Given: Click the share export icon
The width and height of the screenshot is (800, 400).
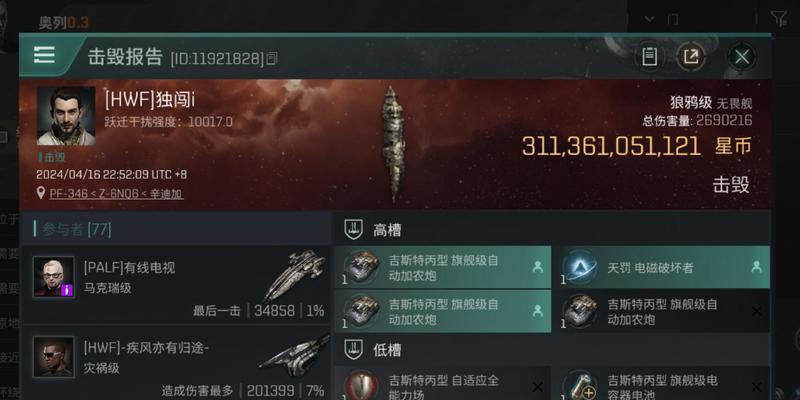Looking at the screenshot, I should (691, 56).
